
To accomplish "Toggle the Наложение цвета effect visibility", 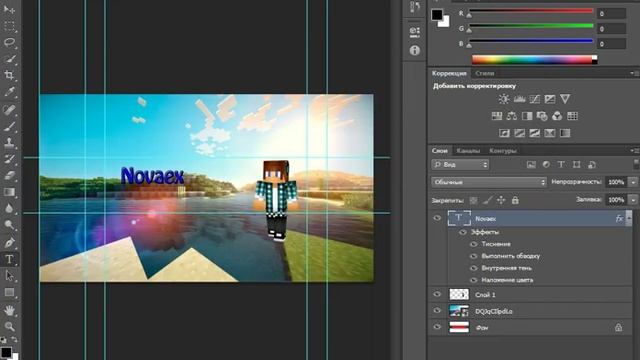I will [x=473, y=280].
